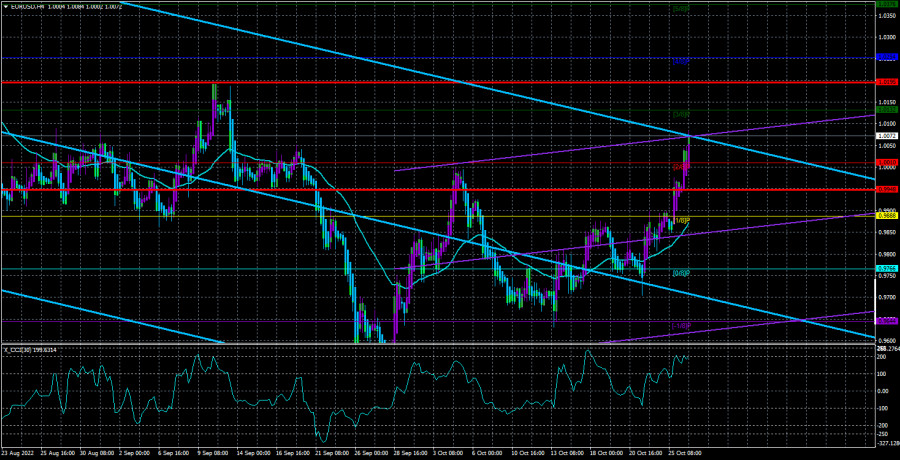Select the blue [4/8]P Murray level label
Screen dimensions: 900x460
[x=681, y=61]
